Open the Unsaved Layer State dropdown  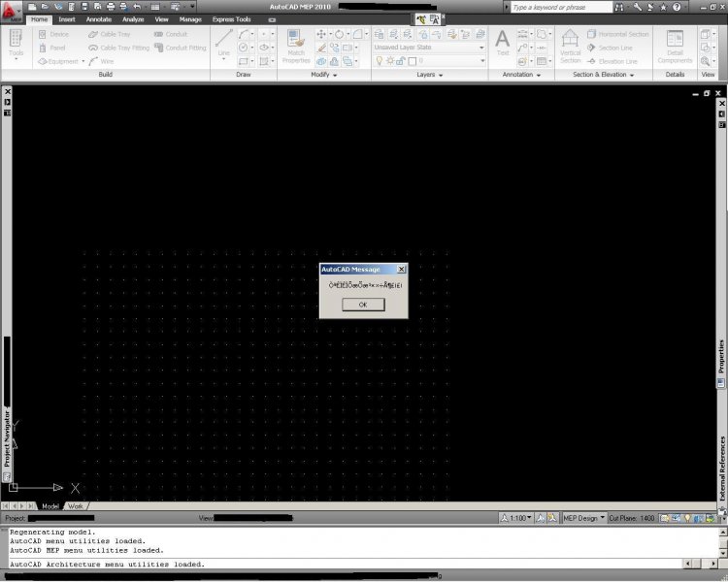pos(429,48)
